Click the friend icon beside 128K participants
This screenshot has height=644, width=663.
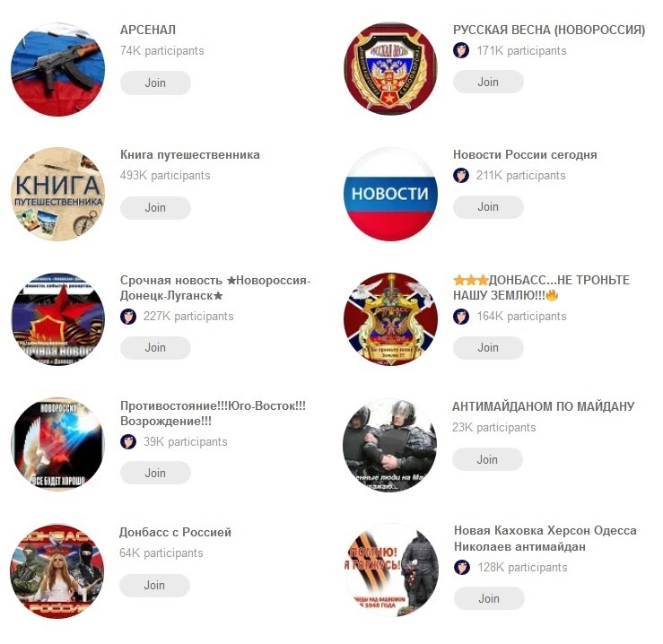coord(462,568)
